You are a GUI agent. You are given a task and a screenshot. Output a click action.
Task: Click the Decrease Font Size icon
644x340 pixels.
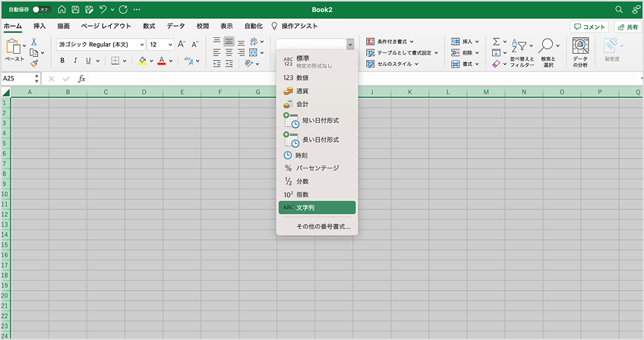point(195,44)
